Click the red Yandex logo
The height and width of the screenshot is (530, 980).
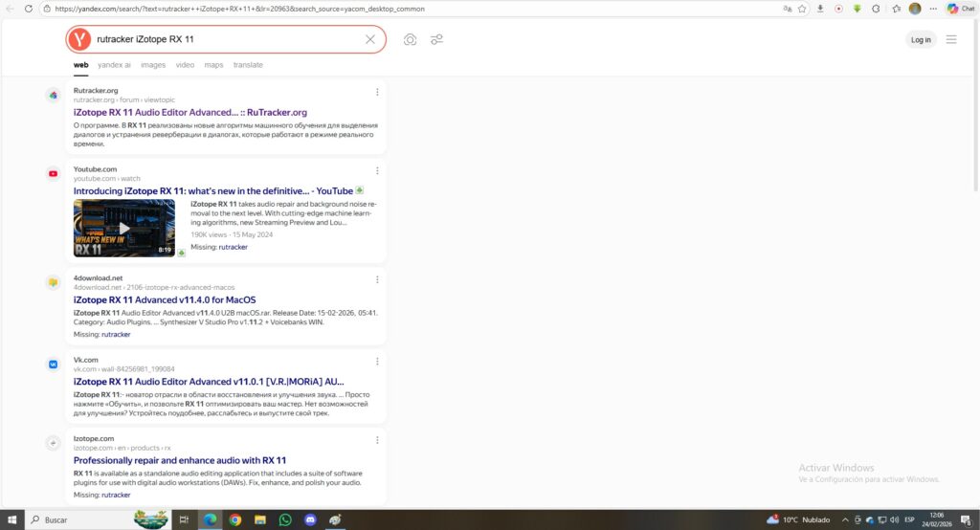pos(79,39)
